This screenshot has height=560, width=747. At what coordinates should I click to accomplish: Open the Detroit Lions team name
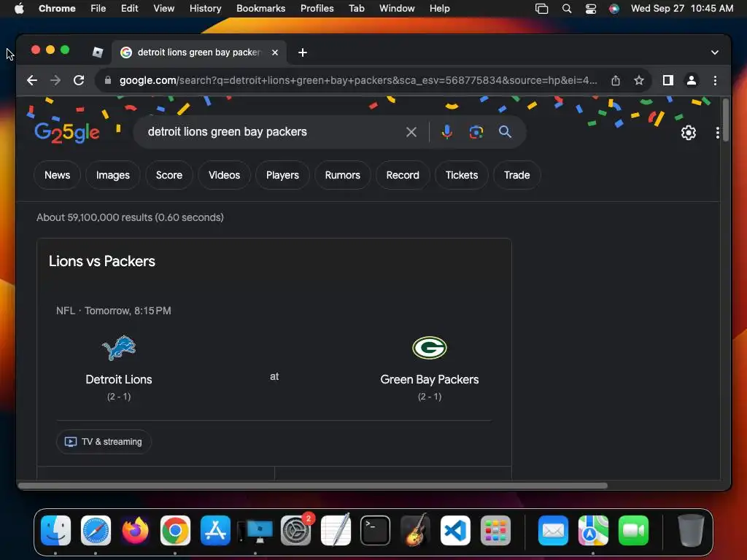pos(119,379)
